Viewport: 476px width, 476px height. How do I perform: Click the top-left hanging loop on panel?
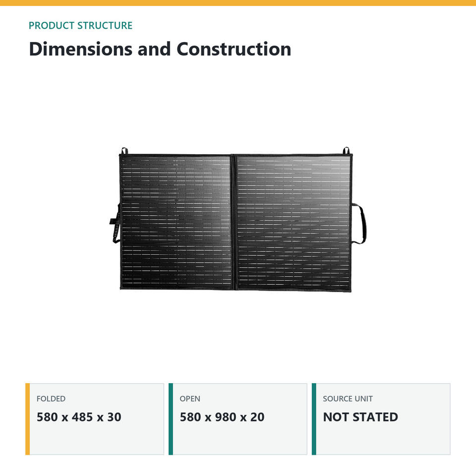click(x=124, y=151)
